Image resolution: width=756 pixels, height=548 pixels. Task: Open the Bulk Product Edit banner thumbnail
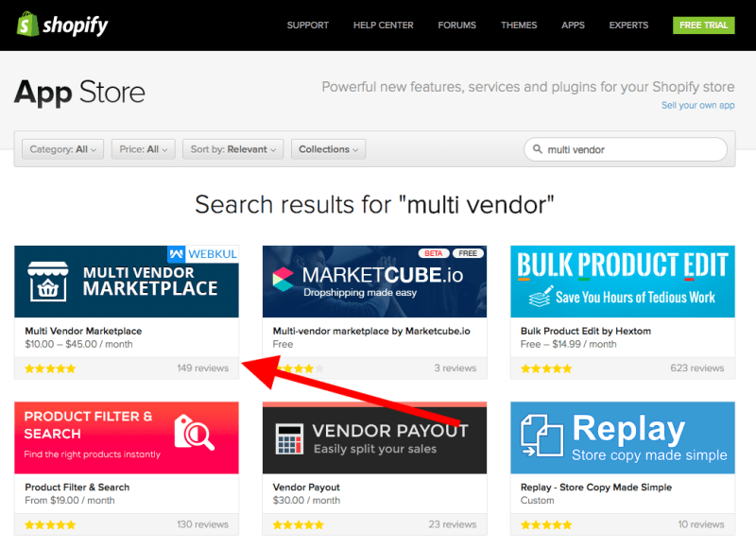622,281
